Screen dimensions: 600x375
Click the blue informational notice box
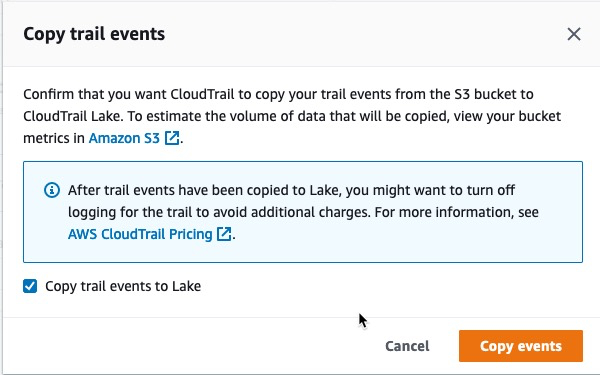[303, 212]
